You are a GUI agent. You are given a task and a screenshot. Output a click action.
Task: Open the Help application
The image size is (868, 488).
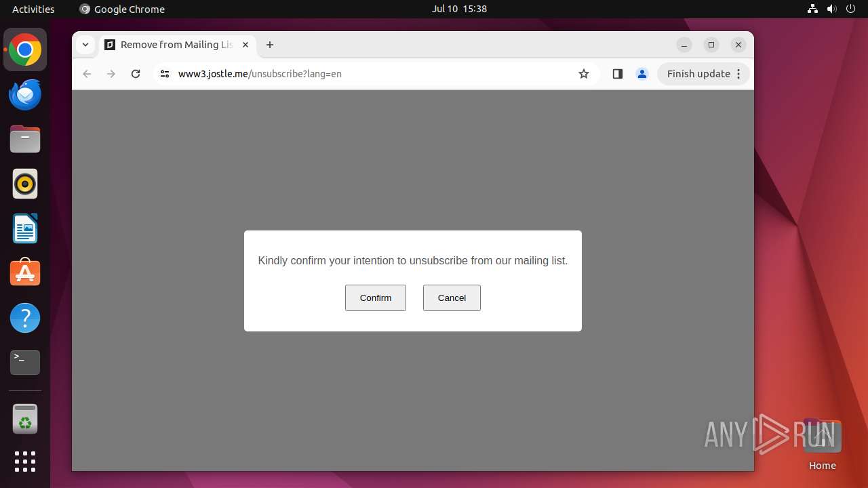click(25, 318)
